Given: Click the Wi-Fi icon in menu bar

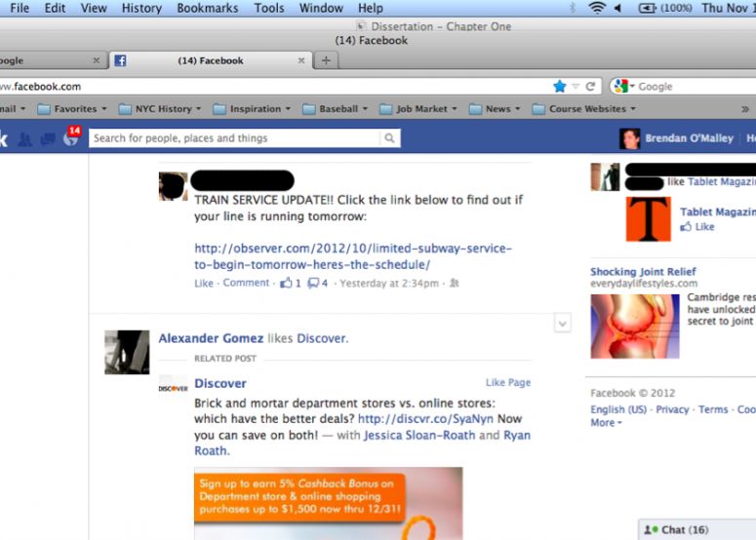Looking at the screenshot, I should click(596, 8).
